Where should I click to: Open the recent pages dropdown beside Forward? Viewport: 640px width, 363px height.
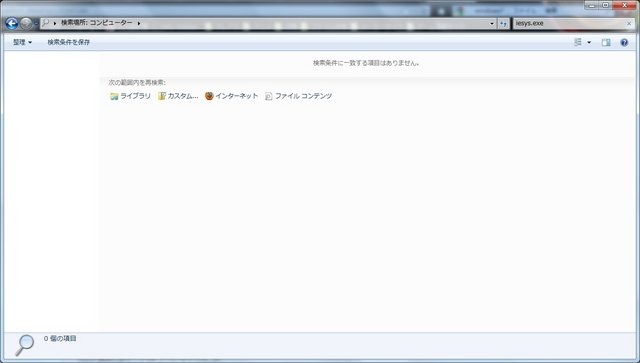(x=36, y=24)
